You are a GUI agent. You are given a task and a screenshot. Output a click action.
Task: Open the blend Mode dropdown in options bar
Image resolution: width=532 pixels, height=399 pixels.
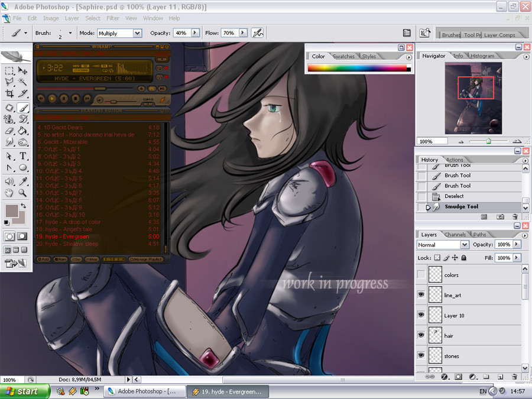[x=137, y=33]
